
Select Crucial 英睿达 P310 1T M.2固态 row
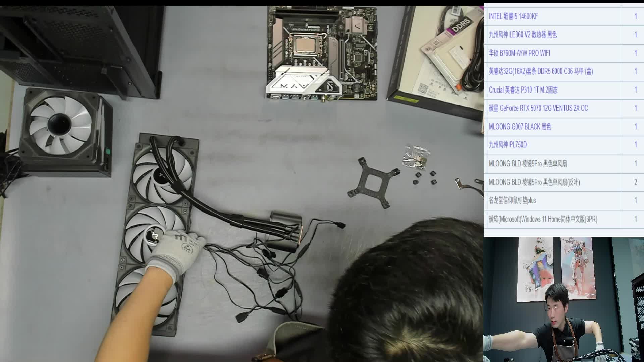[523, 90]
